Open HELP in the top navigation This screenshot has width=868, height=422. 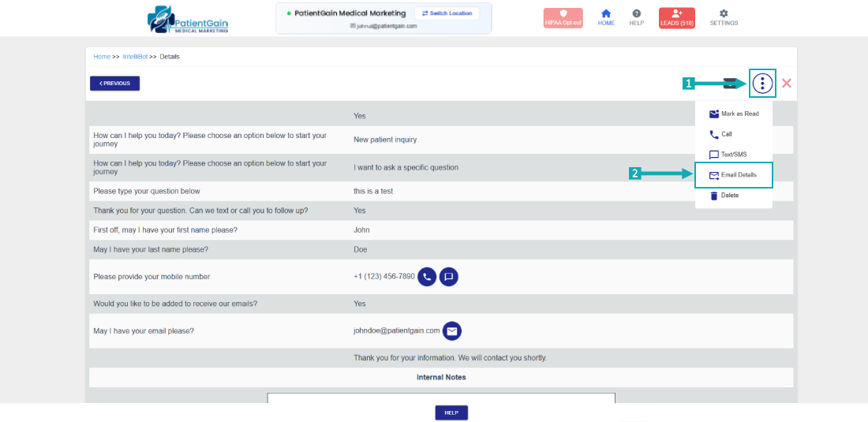(637, 18)
